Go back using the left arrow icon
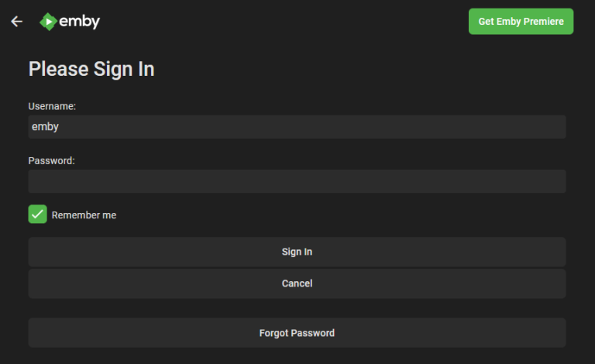 (x=17, y=22)
